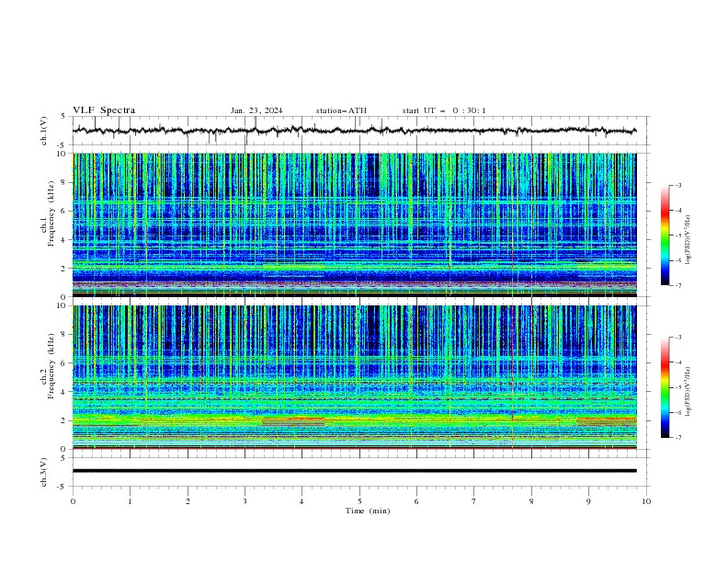Click the ch.1 spectrogram color bar

pyautogui.click(x=665, y=236)
